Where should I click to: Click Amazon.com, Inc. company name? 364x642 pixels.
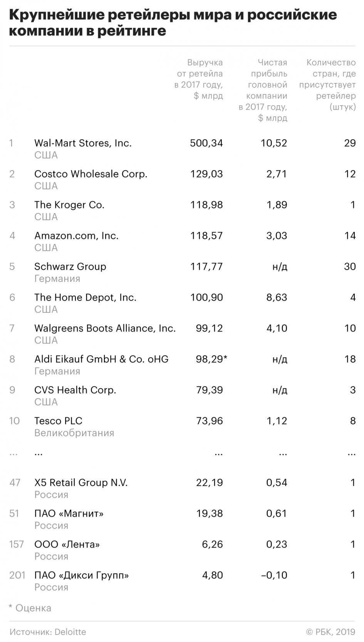(76, 236)
